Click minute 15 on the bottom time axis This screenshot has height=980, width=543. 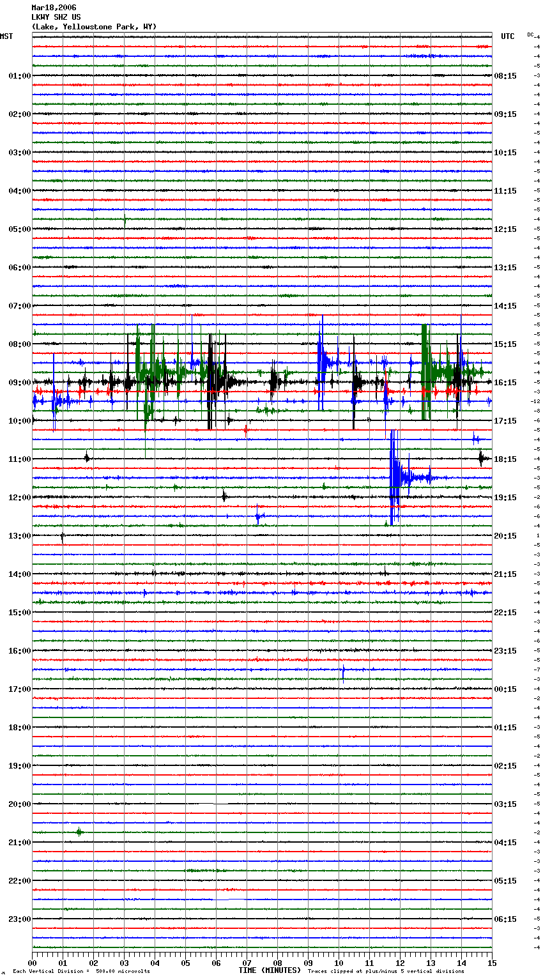(492, 963)
